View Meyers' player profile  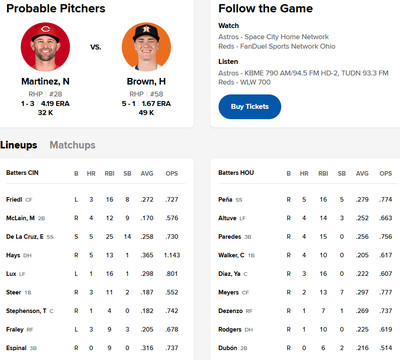228,292
